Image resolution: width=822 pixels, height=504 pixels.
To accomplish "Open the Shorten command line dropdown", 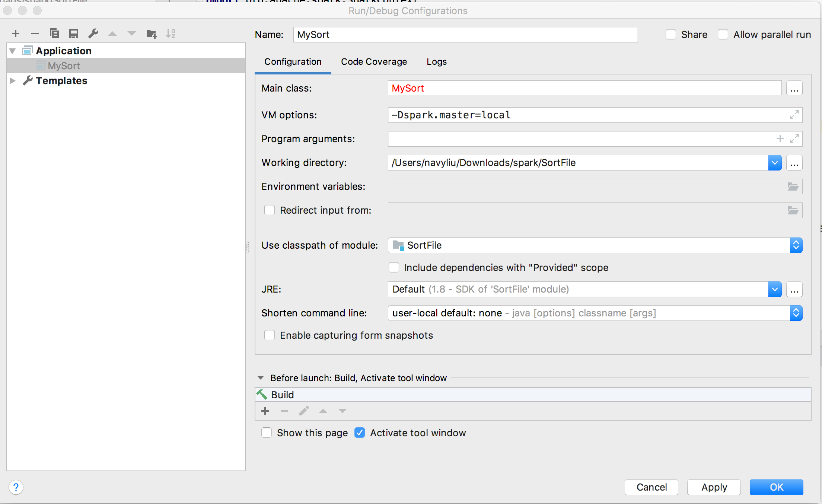I will coord(796,313).
